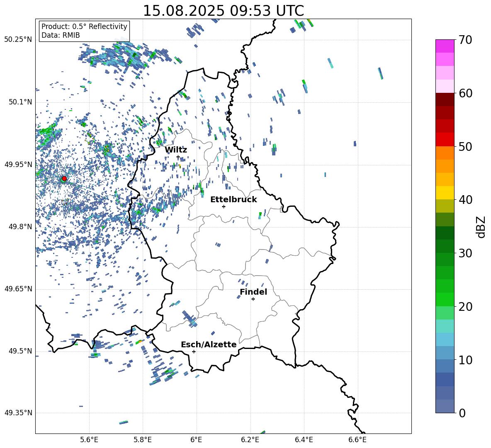Click the slate-blue swatch just above 0
The image size is (491, 448).
(445, 406)
